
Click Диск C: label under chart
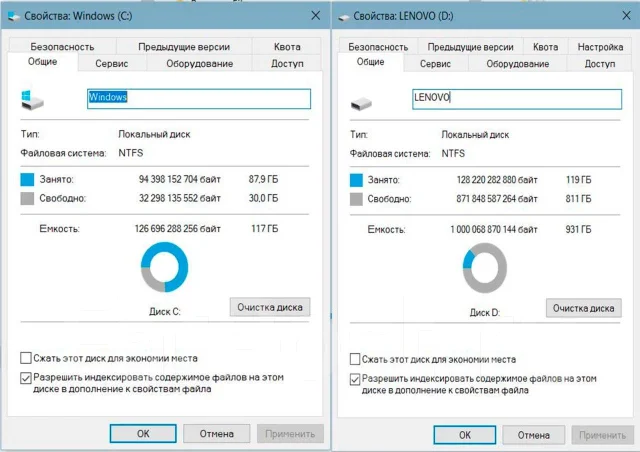(x=164, y=312)
